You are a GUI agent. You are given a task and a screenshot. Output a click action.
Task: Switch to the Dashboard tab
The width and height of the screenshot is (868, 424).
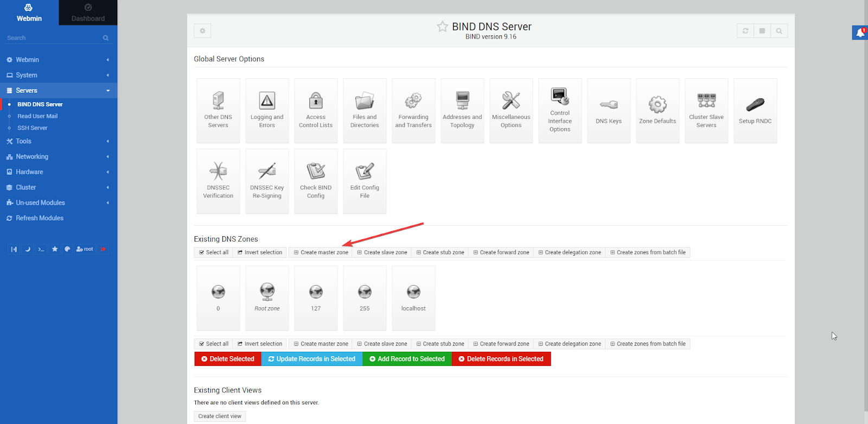point(88,12)
